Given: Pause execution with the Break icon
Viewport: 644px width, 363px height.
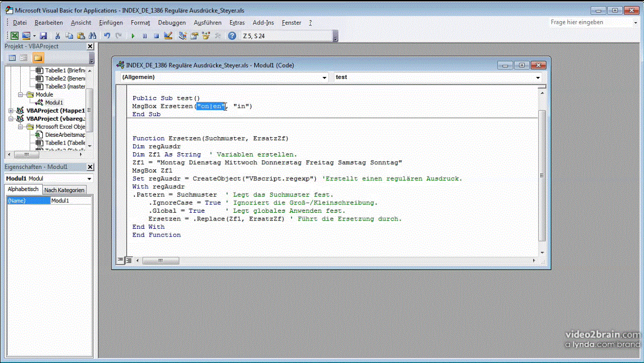Looking at the screenshot, I should click(144, 36).
